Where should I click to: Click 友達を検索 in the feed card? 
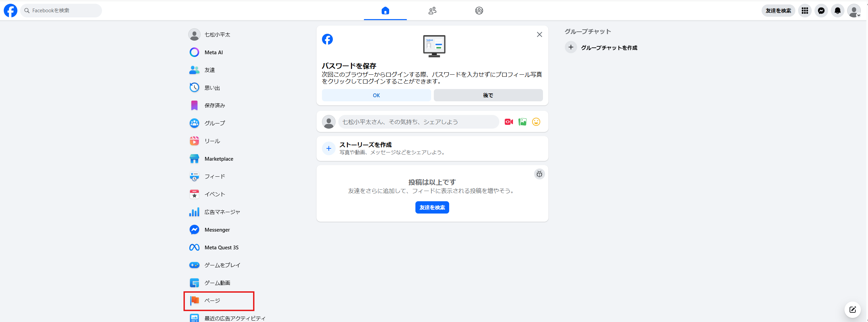tap(432, 207)
